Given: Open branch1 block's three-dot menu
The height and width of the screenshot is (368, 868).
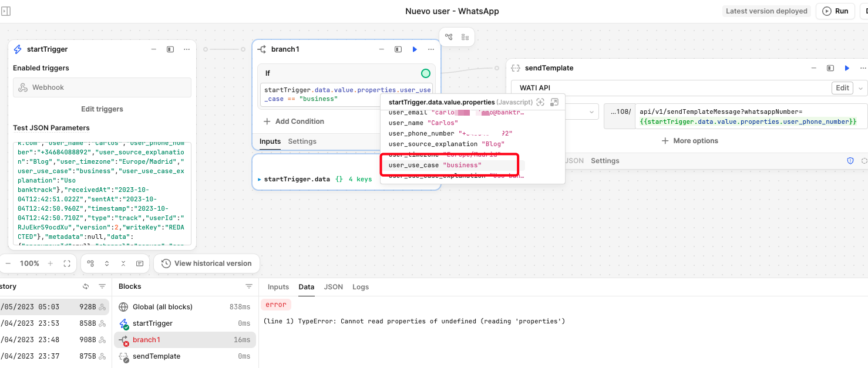Looking at the screenshot, I should 431,49.
